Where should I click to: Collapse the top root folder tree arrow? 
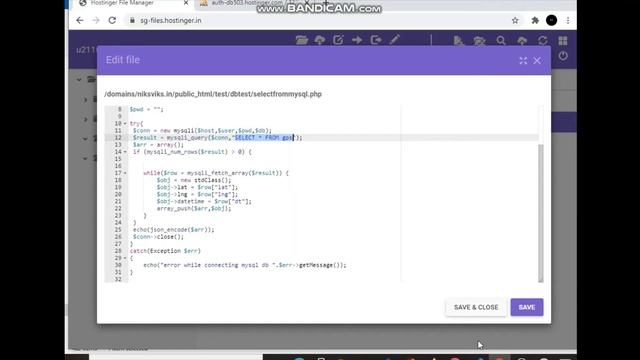pos(79,80)
